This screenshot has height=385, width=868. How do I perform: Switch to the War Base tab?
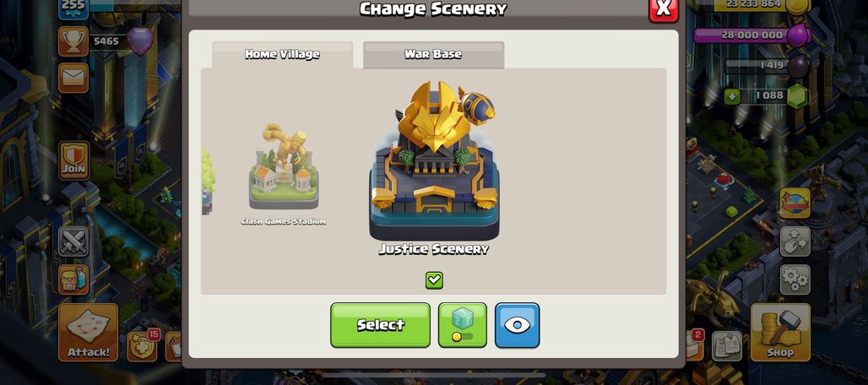[x=433, y=55]
